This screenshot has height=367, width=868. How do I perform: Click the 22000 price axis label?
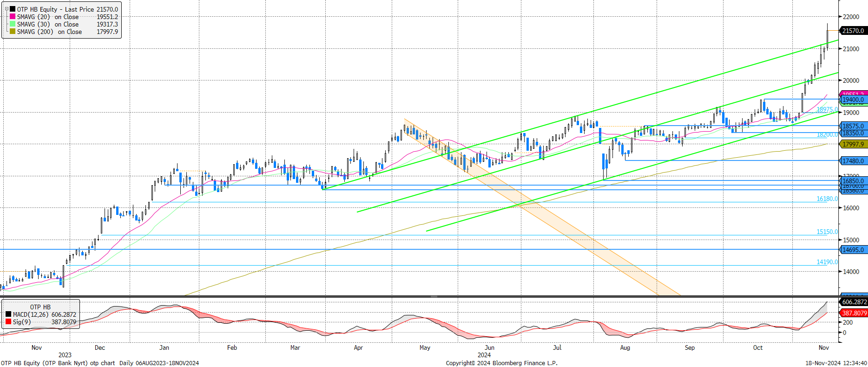(x=851, y=17)
